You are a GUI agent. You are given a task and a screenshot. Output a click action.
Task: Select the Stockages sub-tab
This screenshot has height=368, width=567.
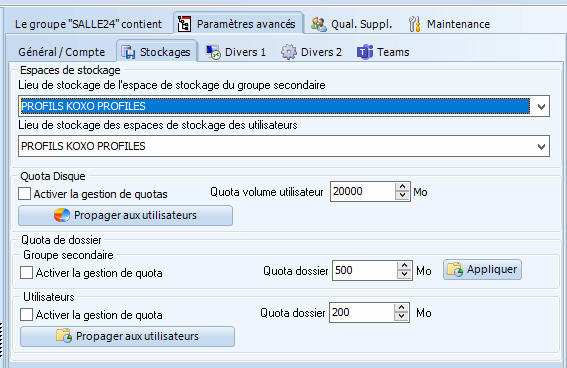pos(157,52)
